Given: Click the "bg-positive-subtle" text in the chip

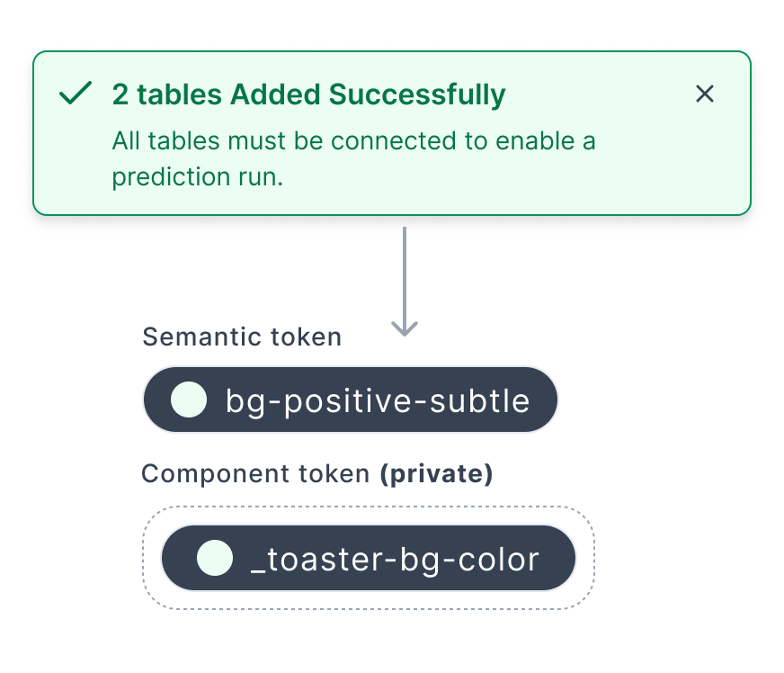Looking at the screenshot, I should [378, 400].
